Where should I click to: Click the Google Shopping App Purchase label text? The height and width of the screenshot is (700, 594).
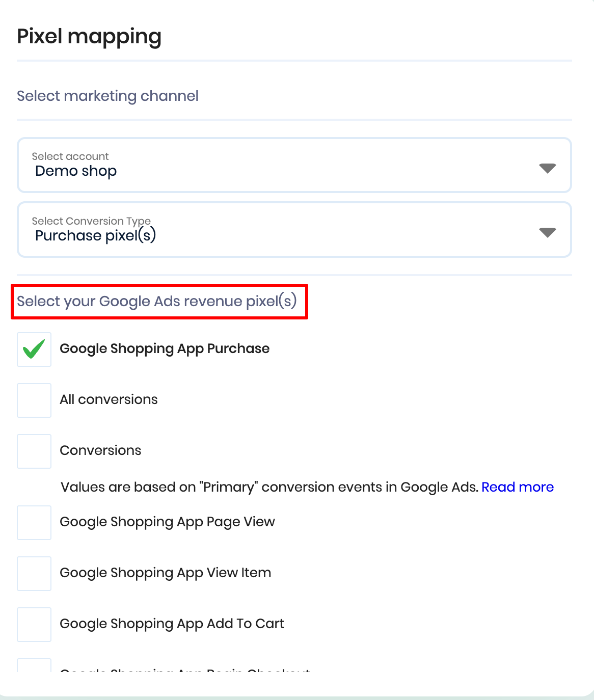point(165,348)
